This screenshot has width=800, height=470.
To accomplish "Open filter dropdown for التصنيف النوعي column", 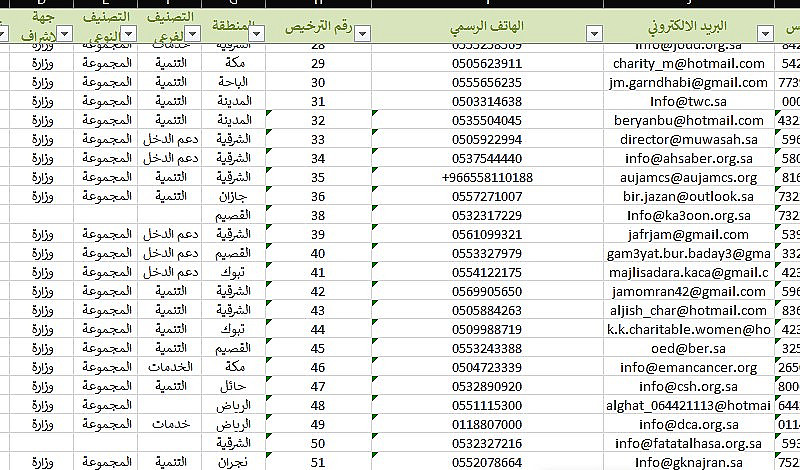I will tap(128, 34).
